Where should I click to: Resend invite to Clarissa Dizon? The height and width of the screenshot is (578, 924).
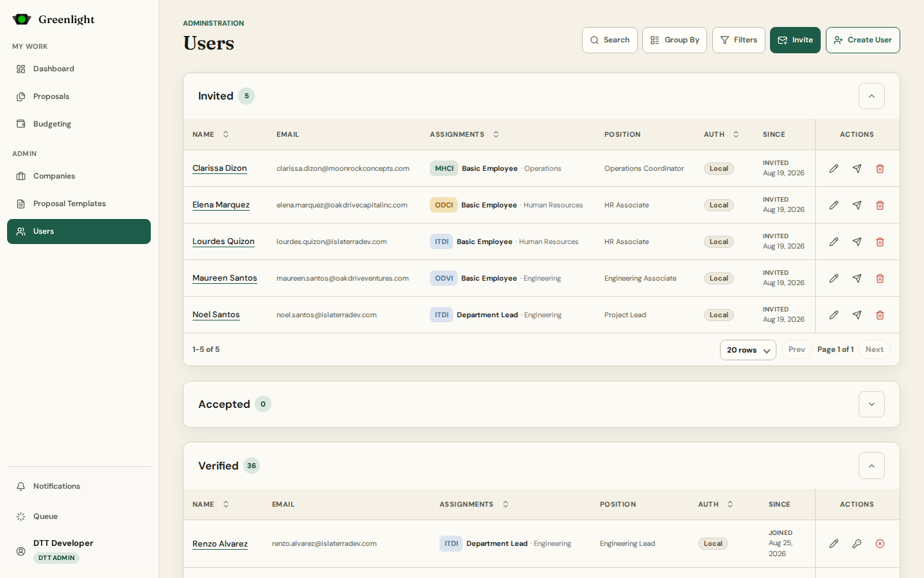pos(857,168)
